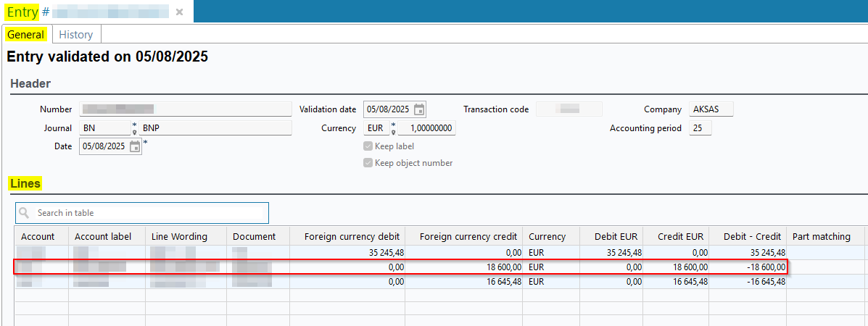Click the magnifier icon in table search
Viewport: 868px width, 326px height.
pyautogui.click(x=25, y=213)
